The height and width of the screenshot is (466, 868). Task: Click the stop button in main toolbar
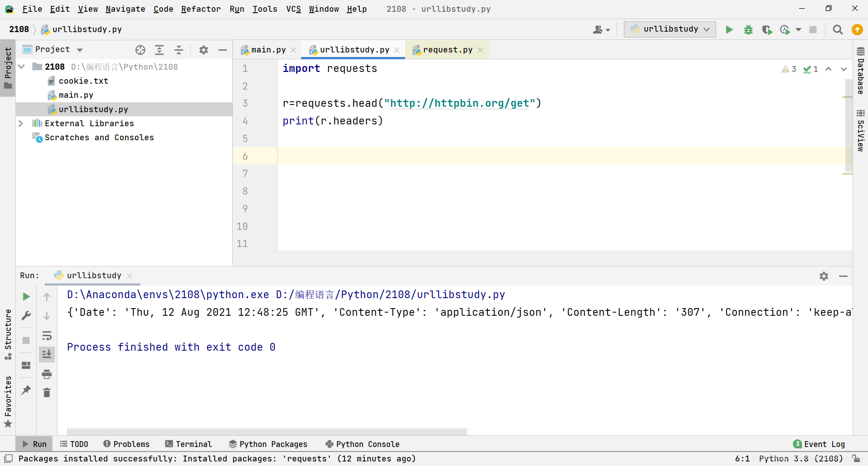(813, 29)
